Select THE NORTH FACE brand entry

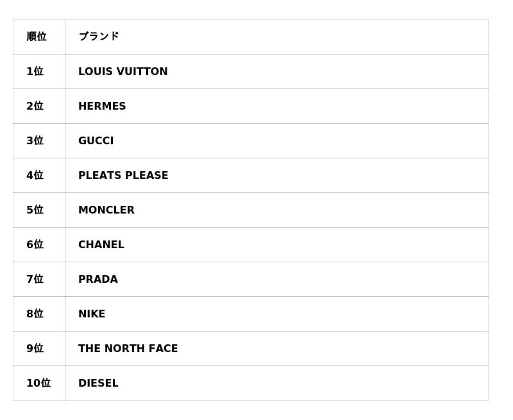click(x=128, y=349)
